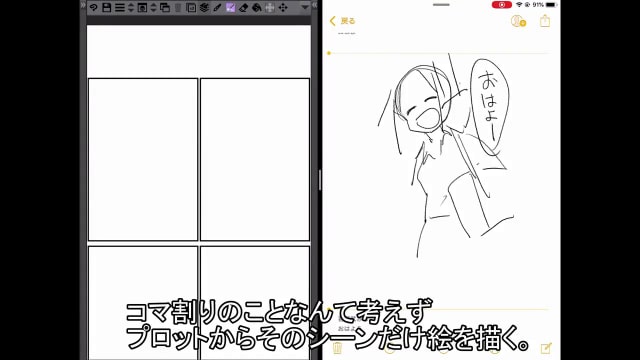Open the three-line hamburger menu

pyautogui.click(x=120, y=7)
